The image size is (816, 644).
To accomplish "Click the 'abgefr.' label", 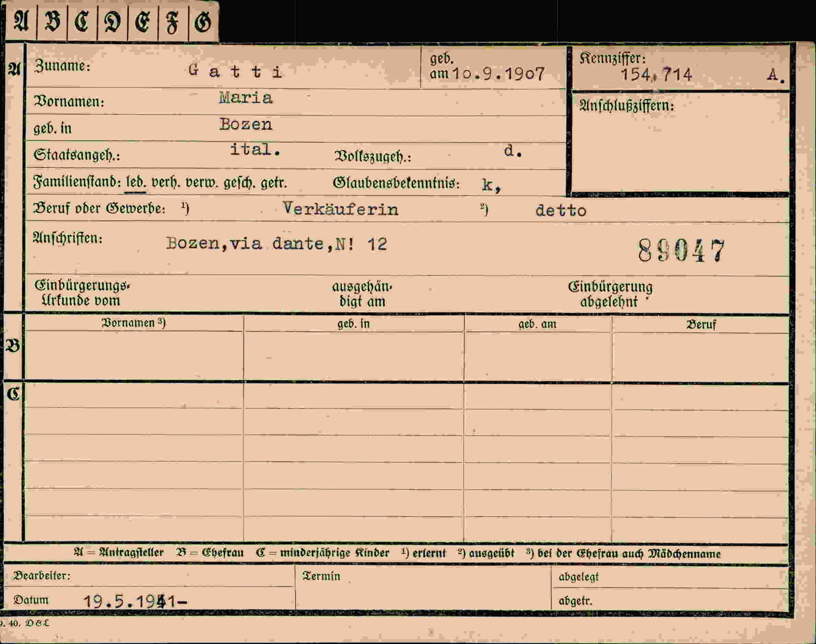I will click(575, 601).
